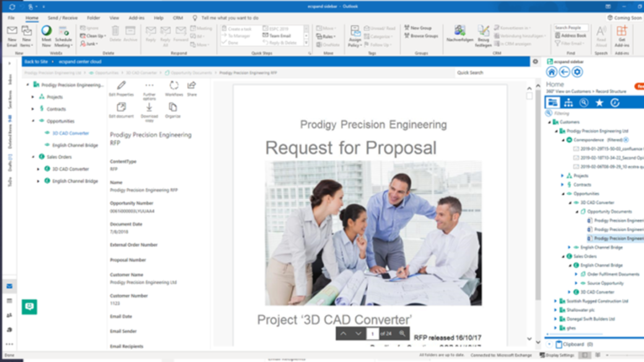The width and height of the screenshot is (644, 362).
Task: Clear the Correspondence filter
Action: point(626,140)
